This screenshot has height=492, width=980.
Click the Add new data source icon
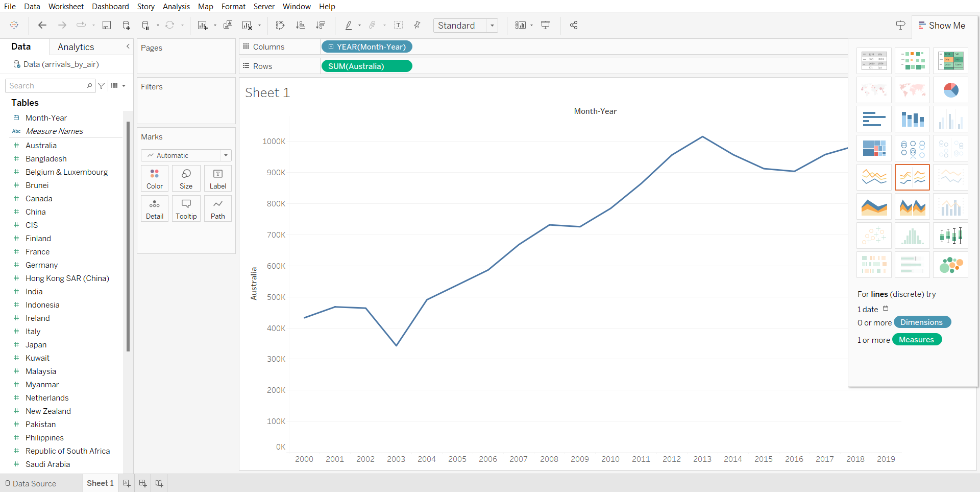tap(126, 25)
